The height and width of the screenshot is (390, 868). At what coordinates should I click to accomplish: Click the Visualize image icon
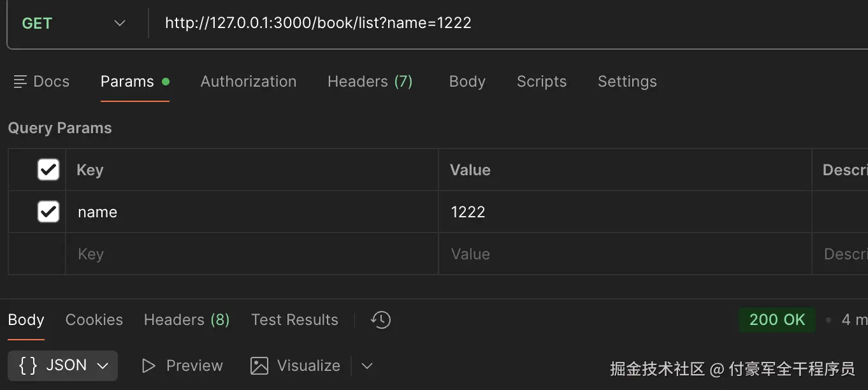pos(259,366)
